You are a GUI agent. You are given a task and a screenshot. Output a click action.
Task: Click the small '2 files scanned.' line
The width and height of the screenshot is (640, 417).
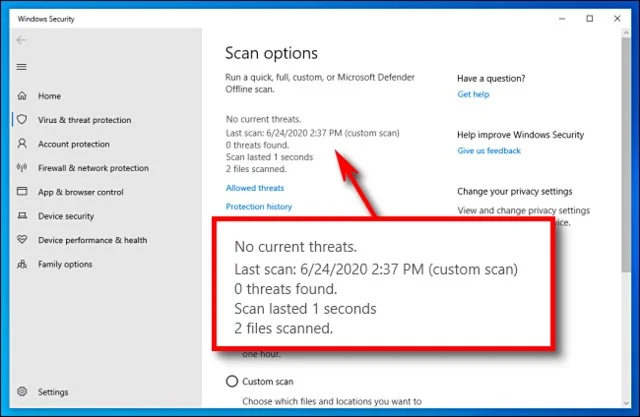[256, 169]
